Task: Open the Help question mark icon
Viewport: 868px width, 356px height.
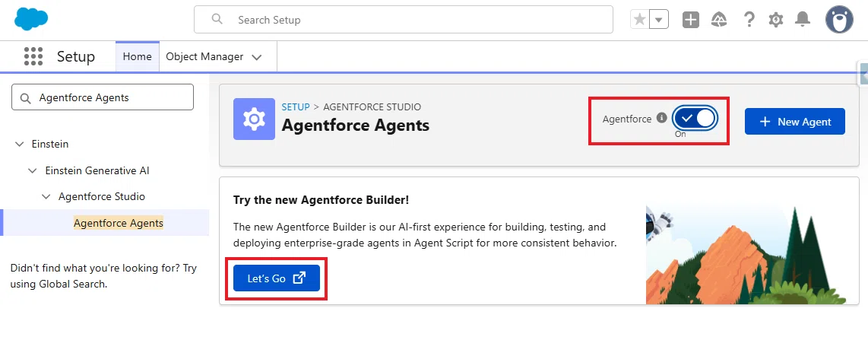Action: tap(749, 20)
